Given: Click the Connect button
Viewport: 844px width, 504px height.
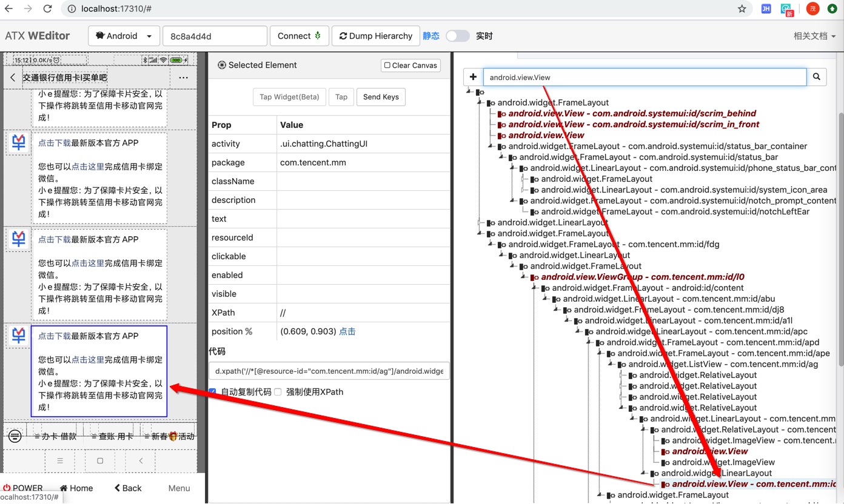Looking at the screenshot, I should [x=300, y=36].
